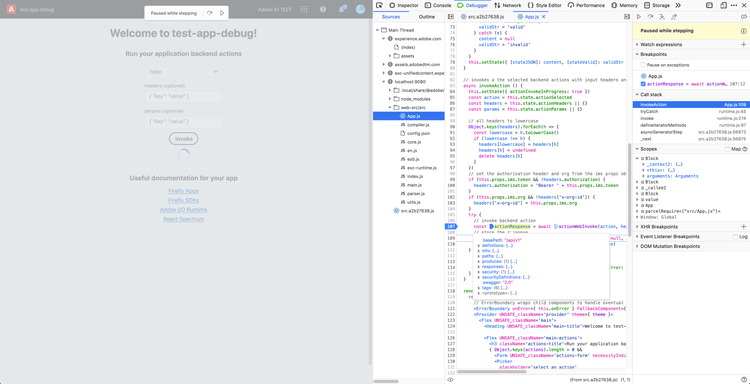Enable Event Listener Breakpoints Log checkbox
Viewport: 750px width, 384px height.
(735, 237)
